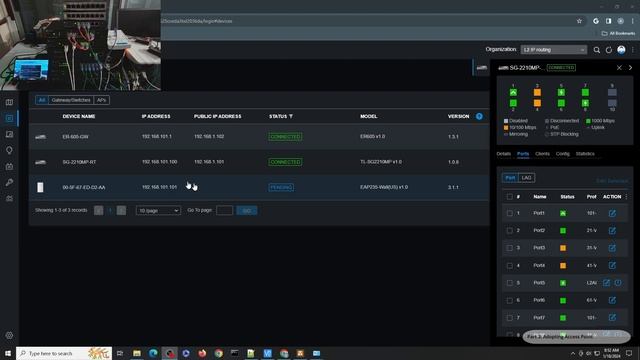Select the APs filter tab
Image resolution: width=640 pixels, height=360 pixels.
tap(101, 100)
